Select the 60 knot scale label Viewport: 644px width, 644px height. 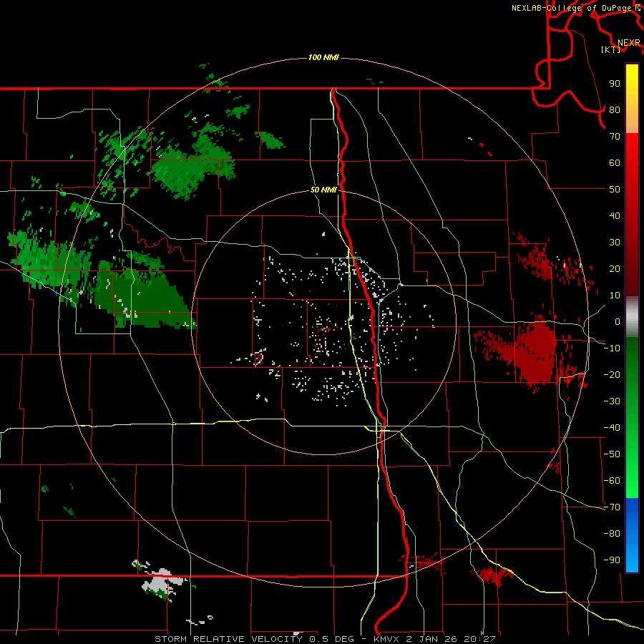(615, 162)
